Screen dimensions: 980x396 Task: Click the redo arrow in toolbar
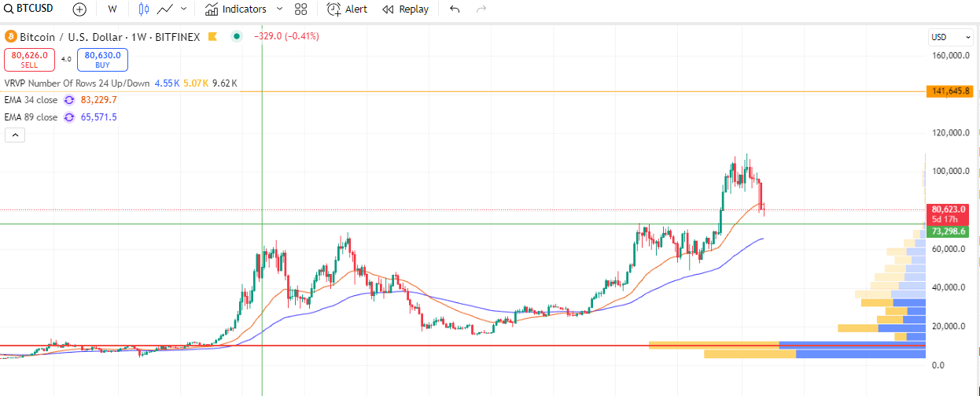(x=481, y=9)
